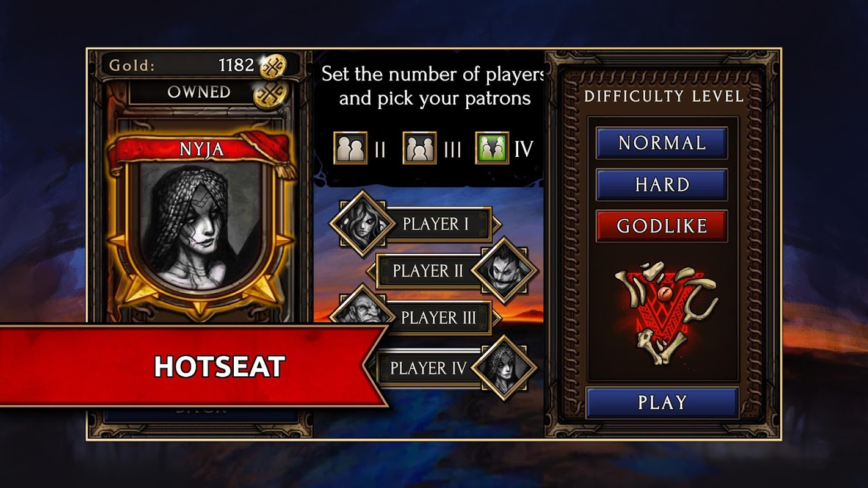Set difficulty to HARD
Viewport: 868px width, 488px height.
point(662,185)
